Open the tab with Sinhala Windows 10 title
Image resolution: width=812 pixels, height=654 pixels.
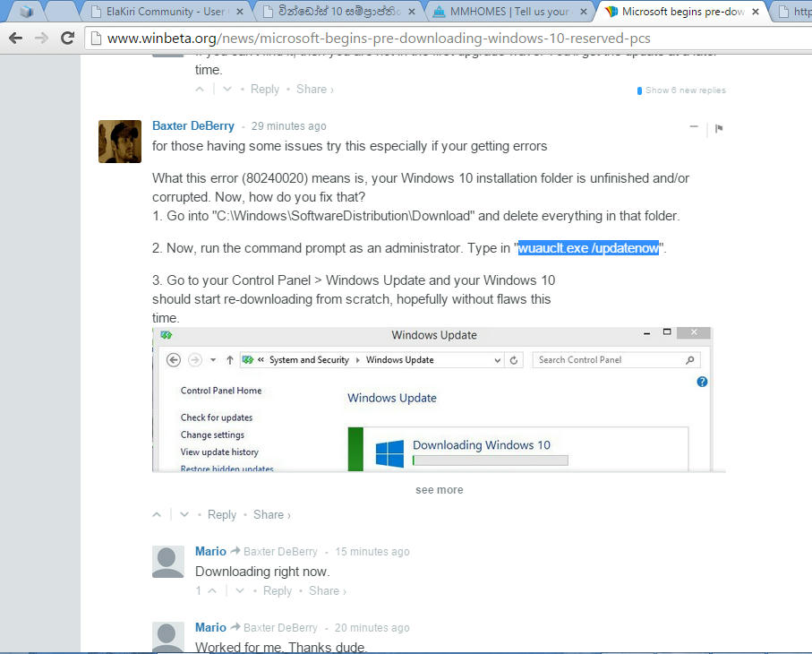click(337, 12)
